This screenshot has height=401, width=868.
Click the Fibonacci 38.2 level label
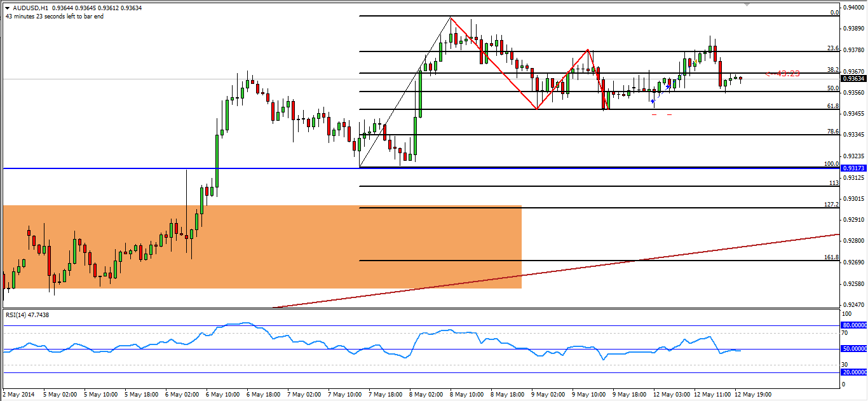(833, 70)
